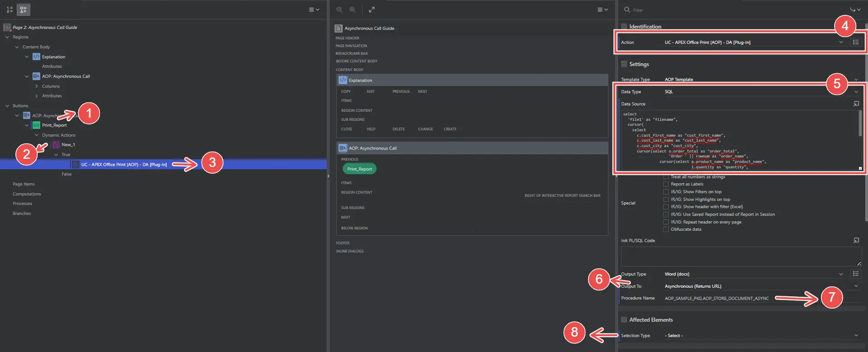Switch to the processing order tree view icon
This screenshot has height=352, width=868.
[x=9, y=9]
